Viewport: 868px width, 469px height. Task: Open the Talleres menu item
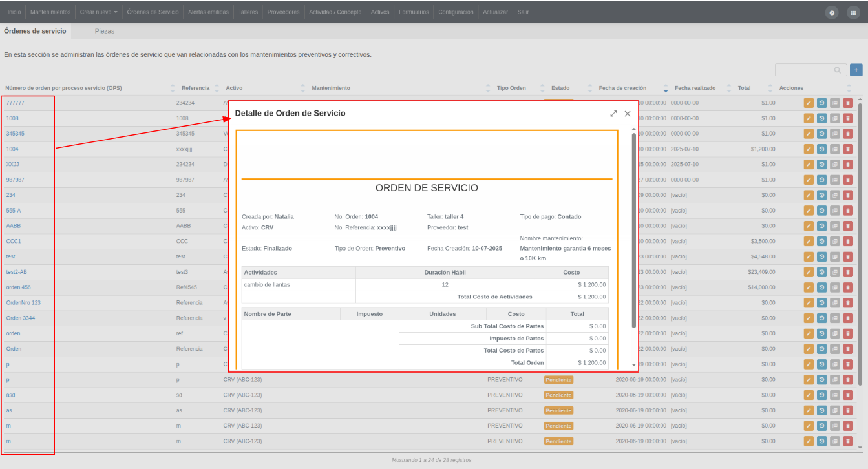click(x=247, y=12)
